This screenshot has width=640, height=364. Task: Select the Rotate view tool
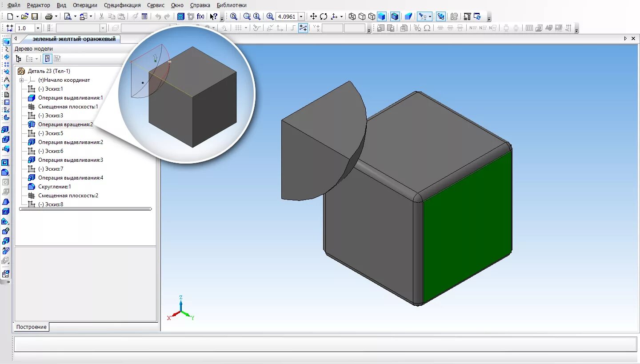pyautogui.click(x=324, y=16)
